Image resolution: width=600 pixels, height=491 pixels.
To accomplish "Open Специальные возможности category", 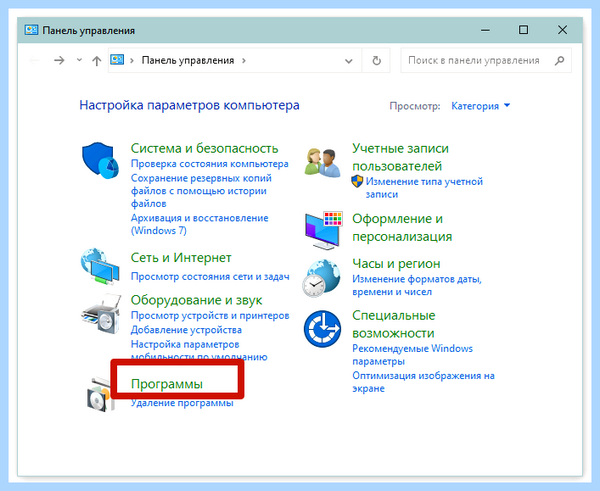I will click(x=394, y=324).
